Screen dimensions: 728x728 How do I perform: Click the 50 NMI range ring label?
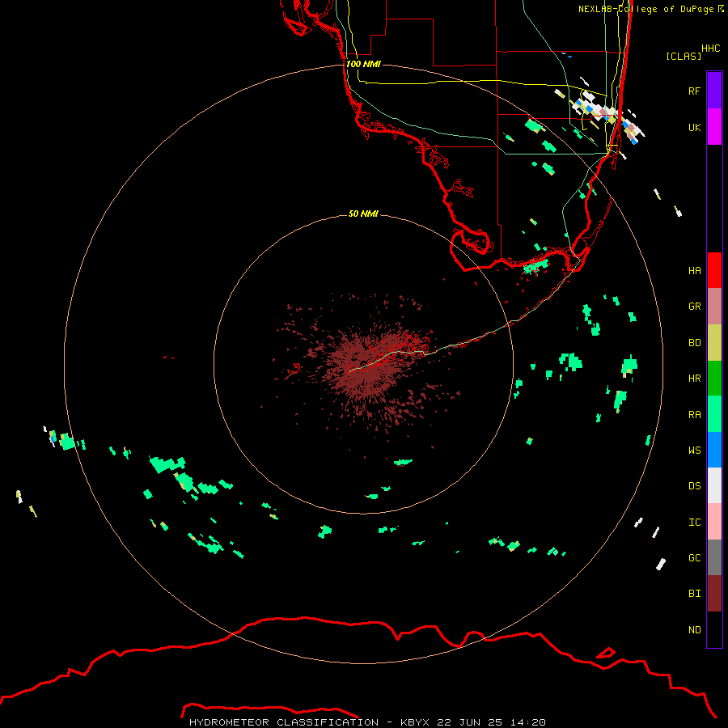[x=363, y=214]
